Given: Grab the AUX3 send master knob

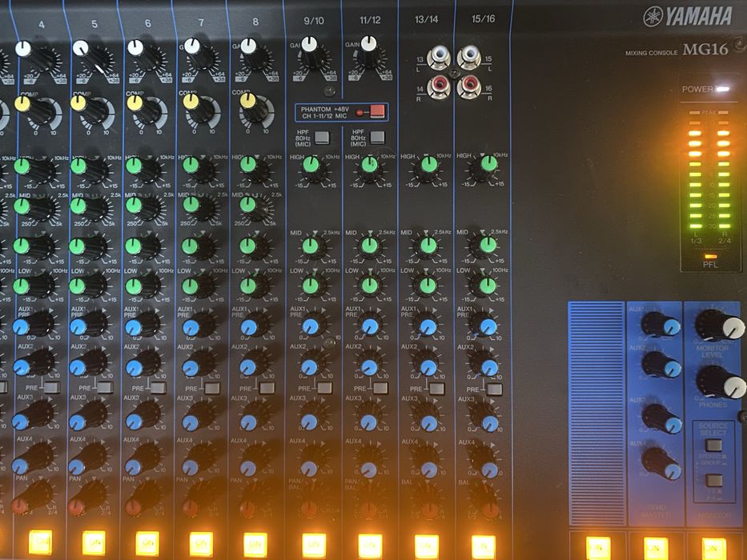Looking at the screenshot, I should [661, 420].
